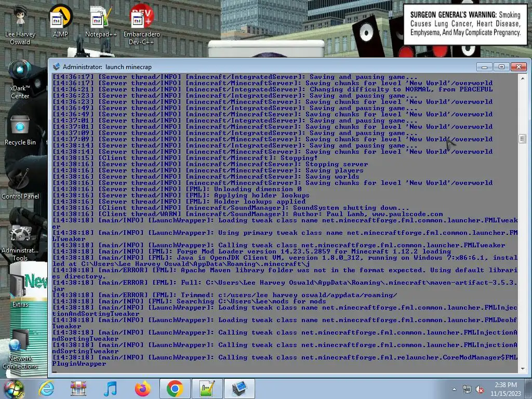
Task: Close the launch minecrap console window
Action: point(518,67)
